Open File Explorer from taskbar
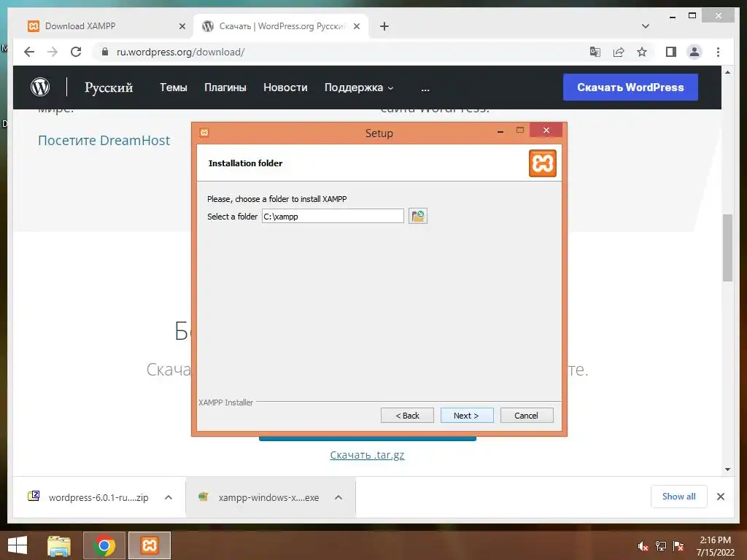Screen dimensions: 747x560 click(59, 545)
